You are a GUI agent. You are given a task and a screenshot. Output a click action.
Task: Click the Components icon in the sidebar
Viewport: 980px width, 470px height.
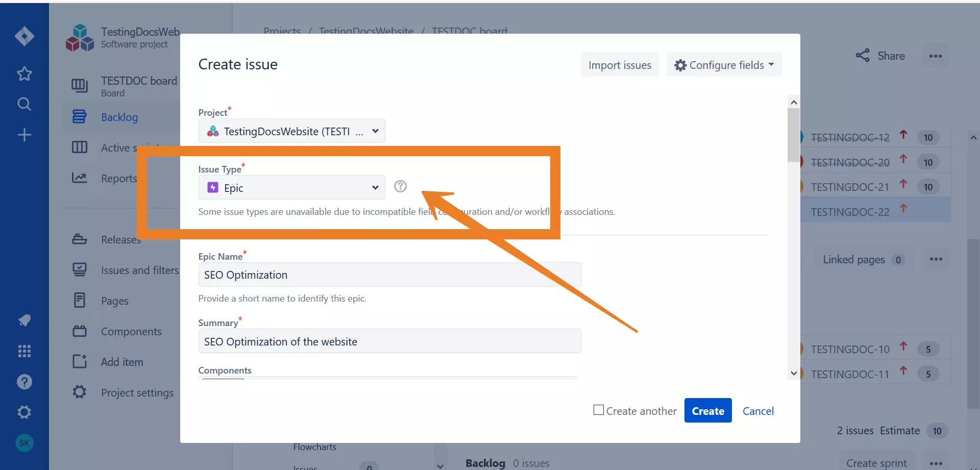[80, 331]
